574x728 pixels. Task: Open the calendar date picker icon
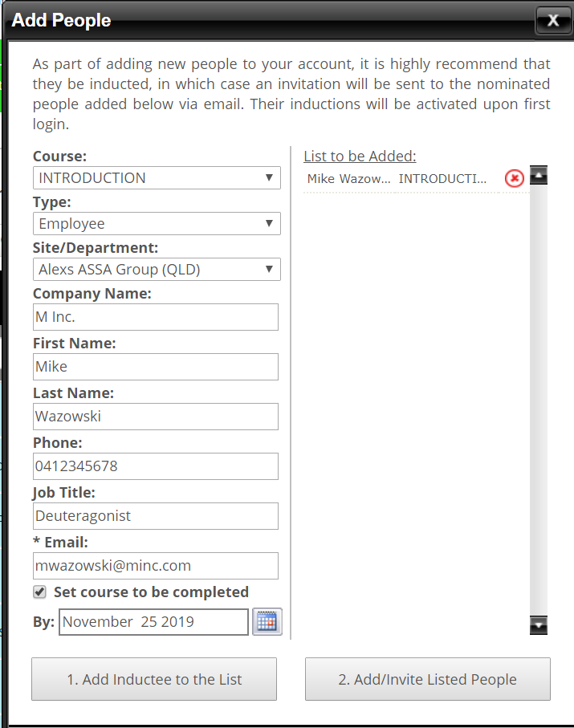267,622
